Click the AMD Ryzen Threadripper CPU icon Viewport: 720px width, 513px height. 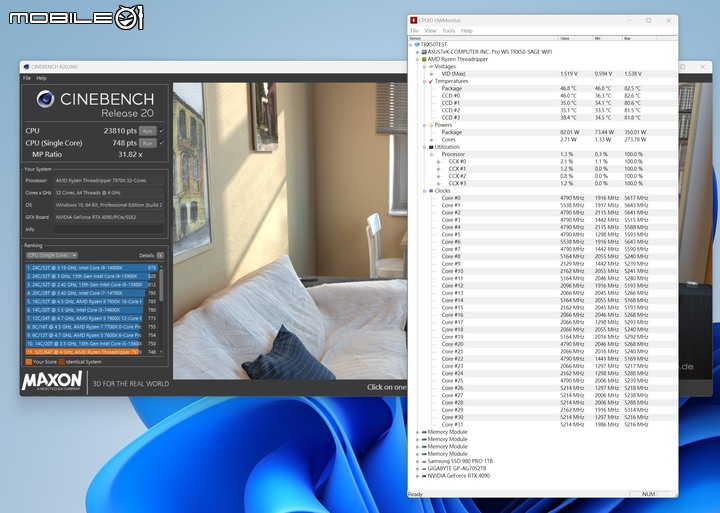(424, 59)
